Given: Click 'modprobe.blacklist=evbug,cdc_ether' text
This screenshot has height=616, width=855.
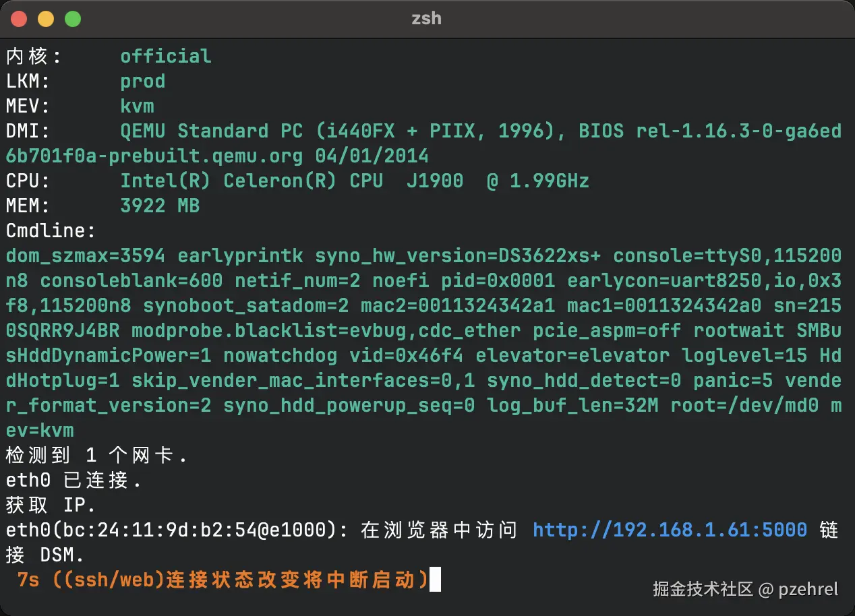Looking at the screenshot, I should (x=326, y=330).
